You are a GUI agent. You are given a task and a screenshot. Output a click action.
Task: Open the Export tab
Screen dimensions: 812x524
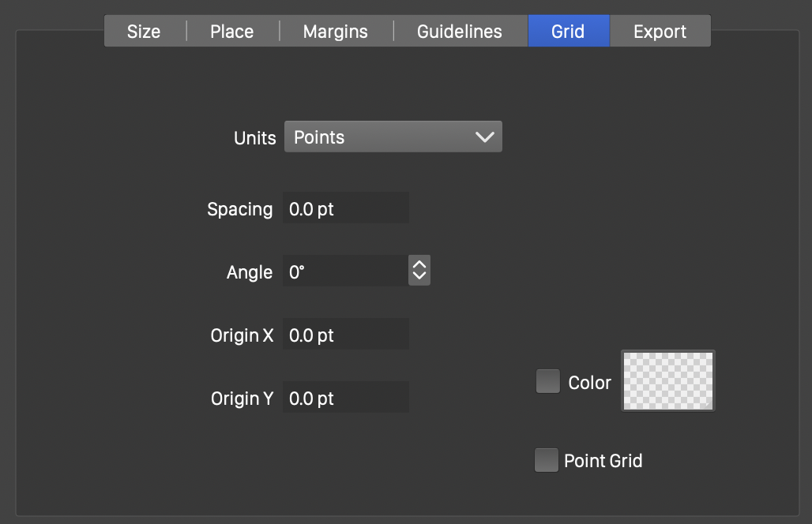pyautogui.click(x=660, y=32)
